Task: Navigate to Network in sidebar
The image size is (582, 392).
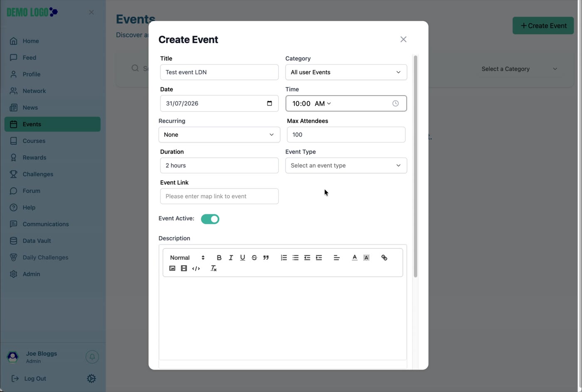Action: coord(52,91)
